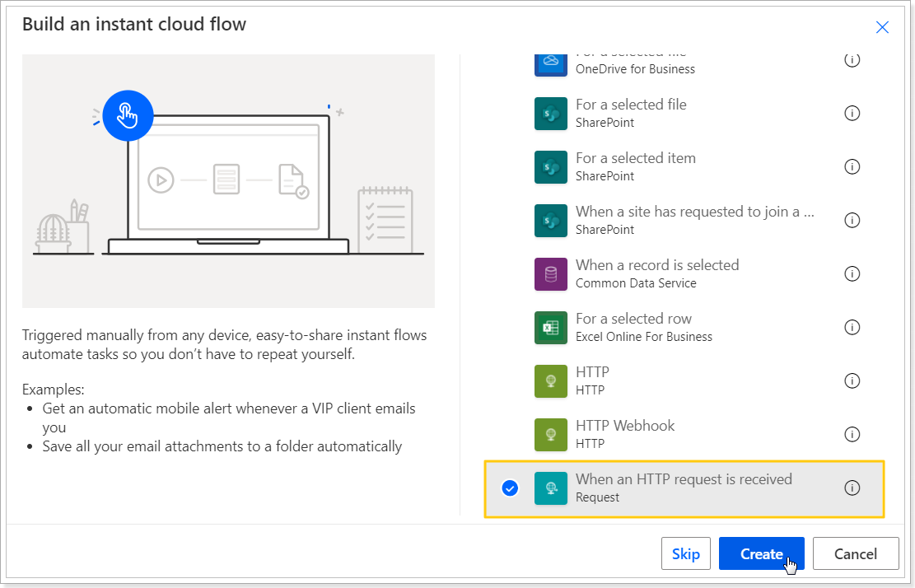This screenshot has width=915, height=588.
Task: Select the 'For a selected file' SharePoint label
Action: point(631,105)
